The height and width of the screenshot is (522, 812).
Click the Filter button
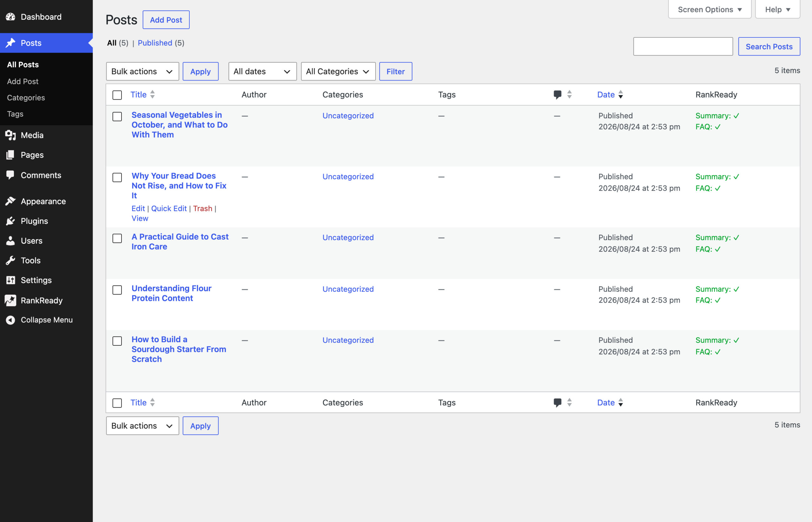(x=396, y=71)
